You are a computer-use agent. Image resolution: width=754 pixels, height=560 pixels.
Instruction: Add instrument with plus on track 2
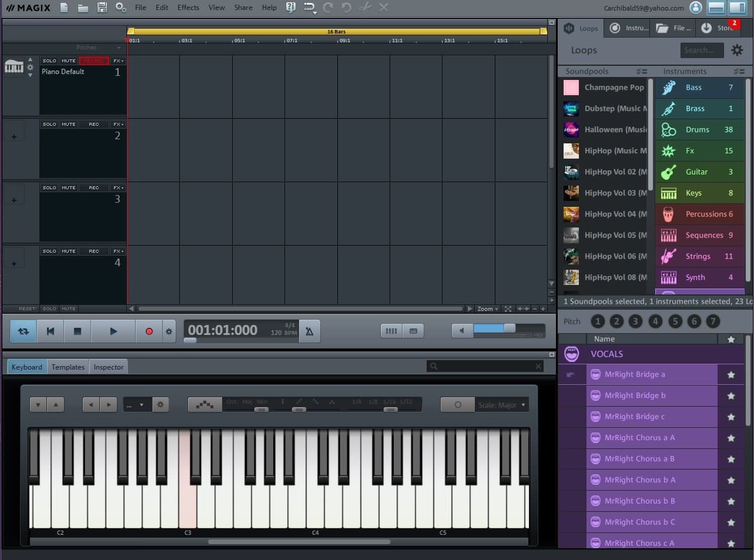(x=14, y=136)
